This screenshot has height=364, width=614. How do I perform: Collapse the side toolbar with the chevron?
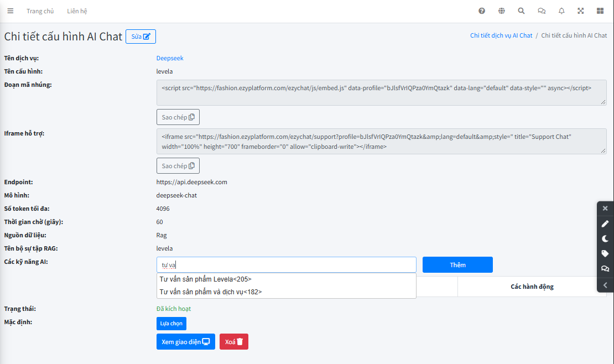[605, 285]
